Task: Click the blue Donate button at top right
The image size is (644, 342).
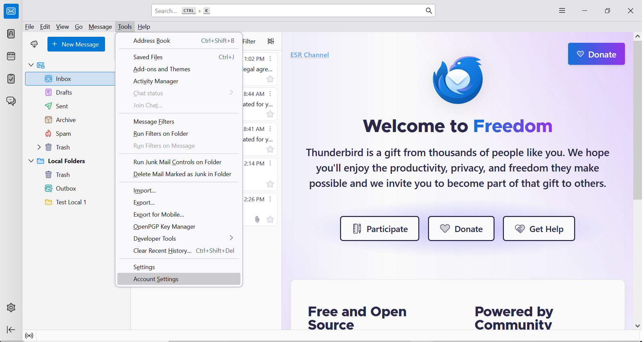Action: click(x=596, y=54)
